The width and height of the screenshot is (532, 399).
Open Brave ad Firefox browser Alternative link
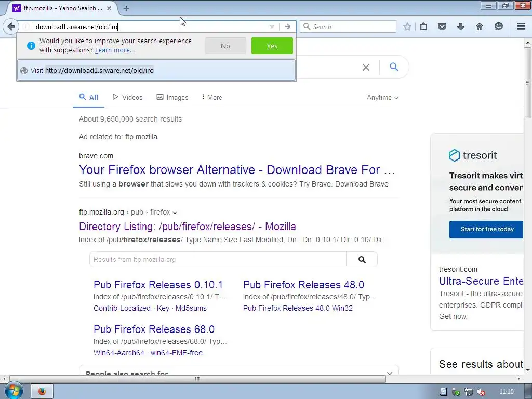[x=237, y=170]
